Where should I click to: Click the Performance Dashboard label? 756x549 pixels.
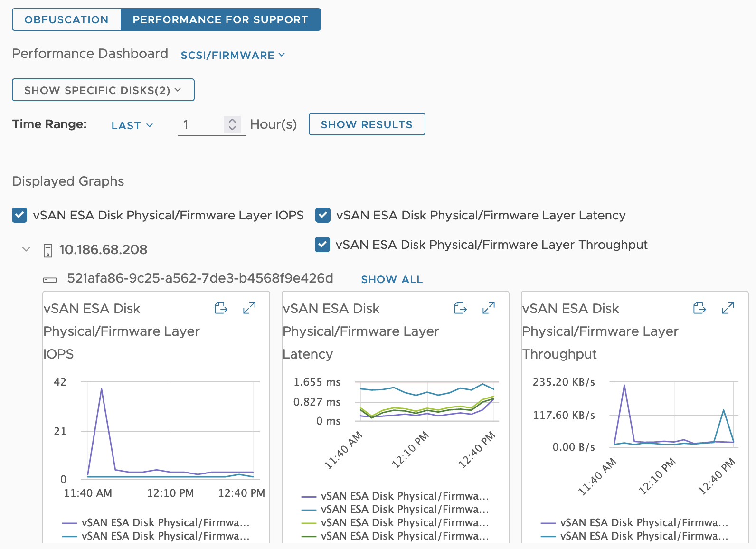[x=90, y=53]
